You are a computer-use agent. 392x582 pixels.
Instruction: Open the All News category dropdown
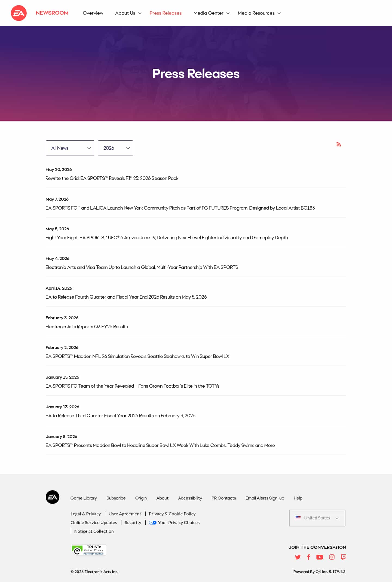(x=70, y=148)
